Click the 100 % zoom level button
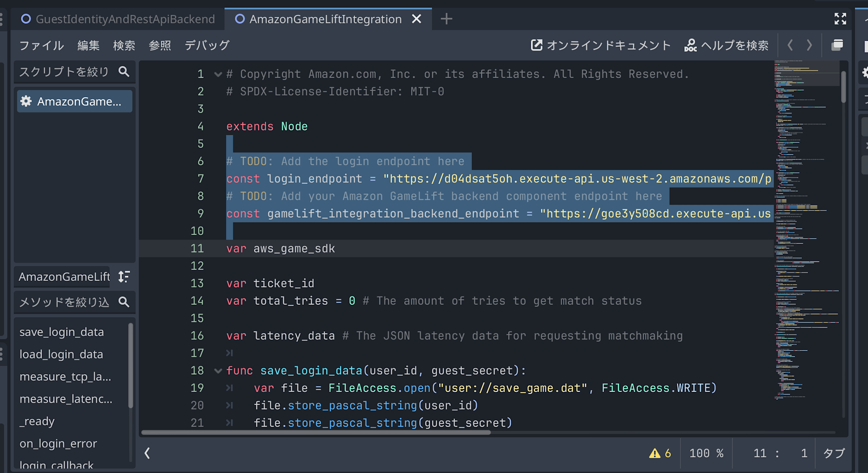The height and width of the screenshot is (473, 868). tap(706, 453)
